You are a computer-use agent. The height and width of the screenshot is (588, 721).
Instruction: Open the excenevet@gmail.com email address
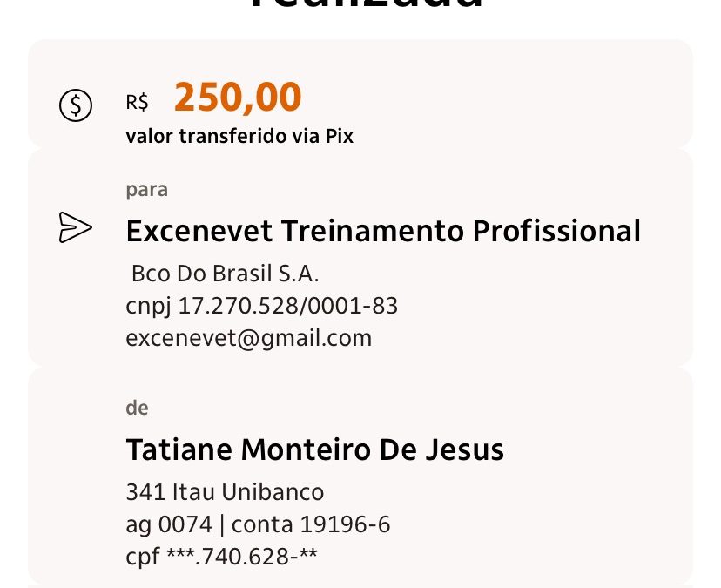tap(248, 337)
